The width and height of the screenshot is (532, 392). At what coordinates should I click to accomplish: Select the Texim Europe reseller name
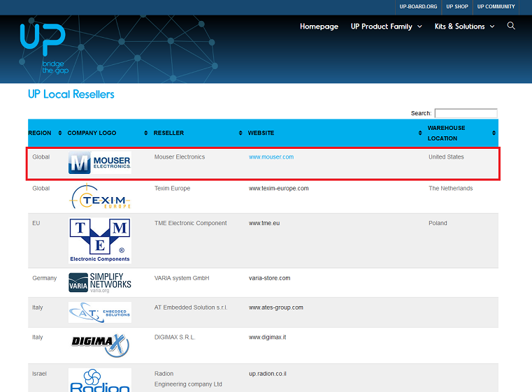[x=172, y=188]
